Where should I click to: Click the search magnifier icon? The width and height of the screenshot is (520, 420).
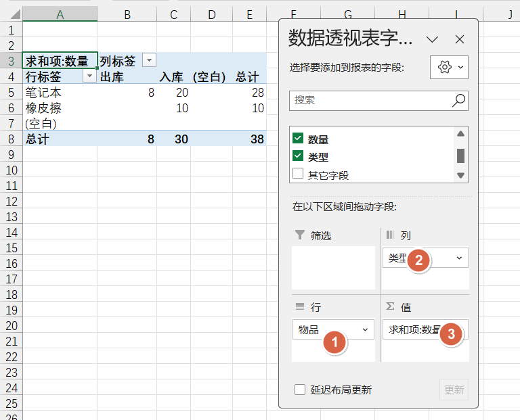point(458,100)
